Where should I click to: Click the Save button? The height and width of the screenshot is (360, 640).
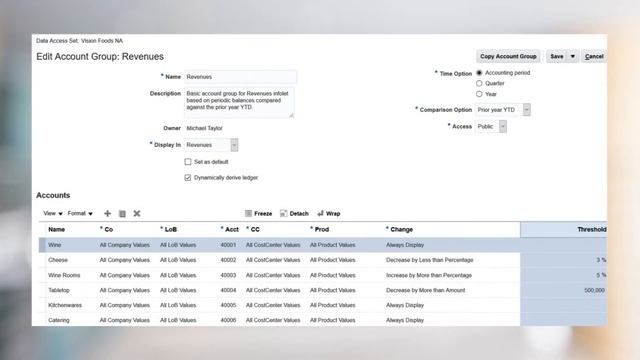click(x=557, y=56)
